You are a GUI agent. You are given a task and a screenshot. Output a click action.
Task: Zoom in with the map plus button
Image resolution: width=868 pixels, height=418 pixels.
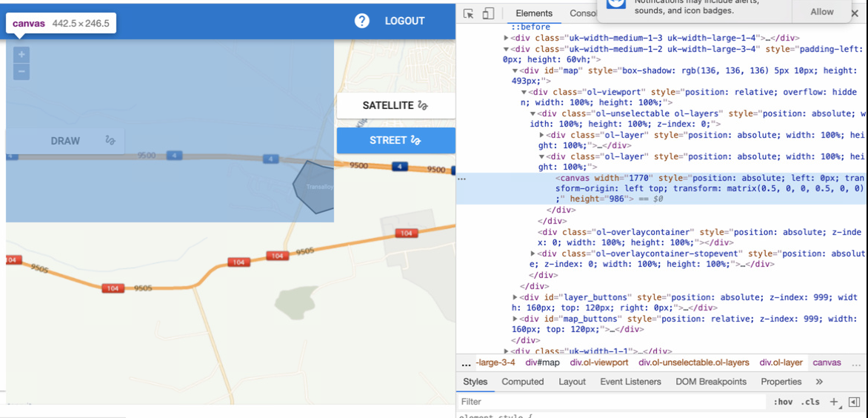coord(21,54)
